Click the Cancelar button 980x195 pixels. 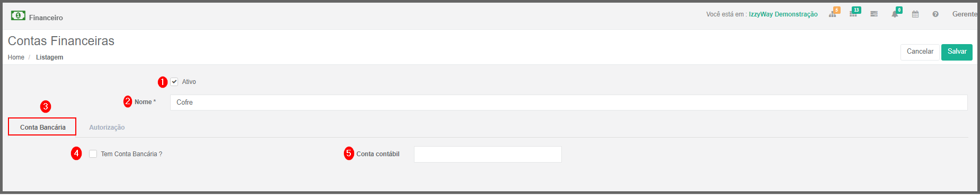920,52
